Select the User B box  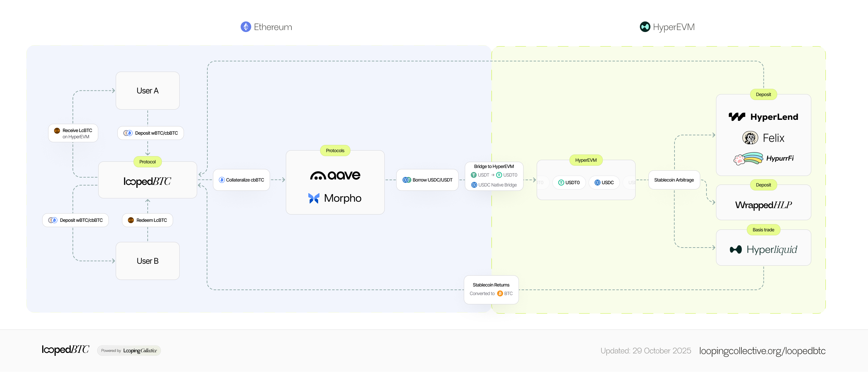click(x=147, y=261)
